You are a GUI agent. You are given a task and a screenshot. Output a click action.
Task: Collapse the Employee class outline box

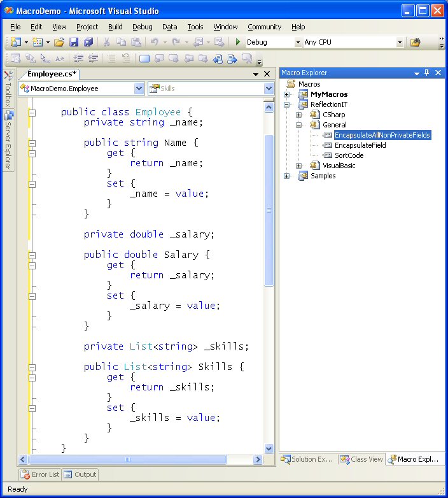pos(32,113)
